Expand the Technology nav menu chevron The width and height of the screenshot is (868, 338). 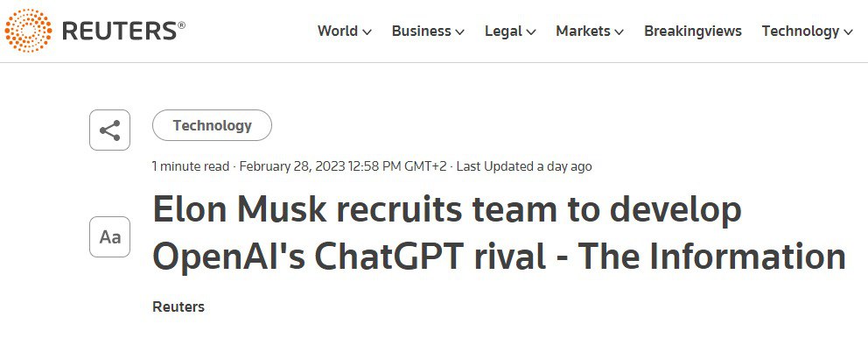tap(848, 32)
